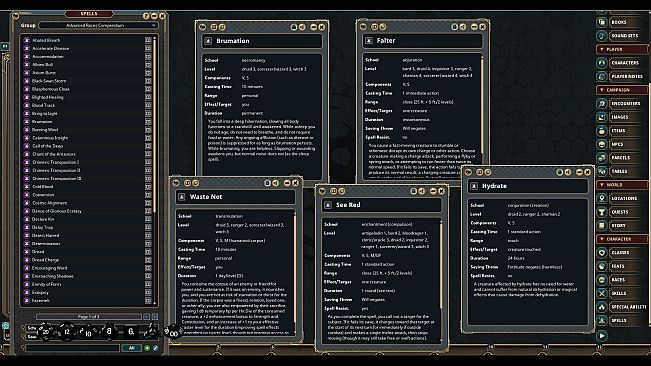651x366 pixels.
Task: Open the See Red window menu corner icon
Action: (322, 191)
